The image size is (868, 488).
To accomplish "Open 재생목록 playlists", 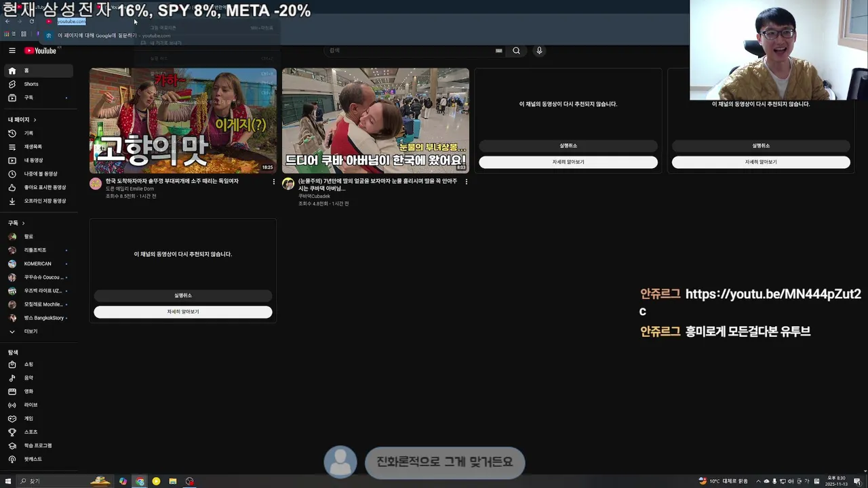I will tap(38, 147).
